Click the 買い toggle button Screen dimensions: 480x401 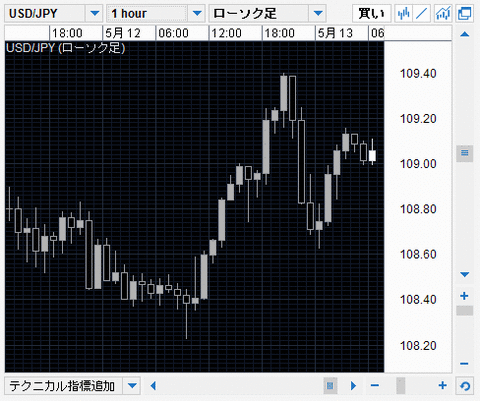[371, 13]
